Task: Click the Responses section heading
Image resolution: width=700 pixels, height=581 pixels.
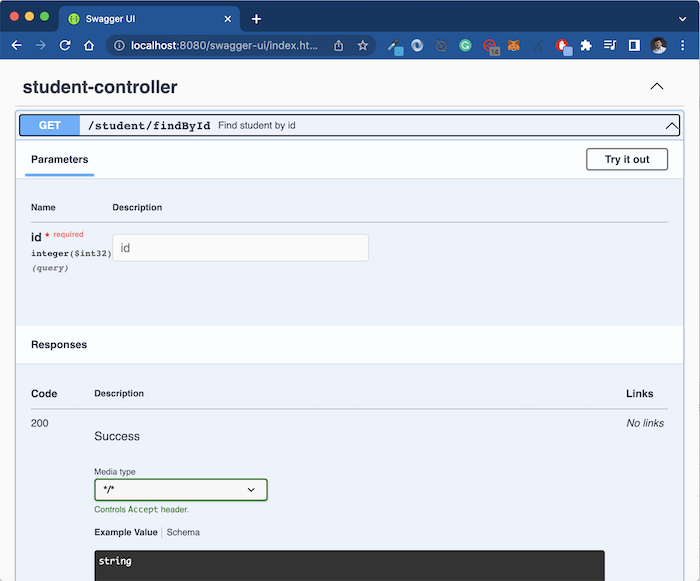Action: (59, 344)
